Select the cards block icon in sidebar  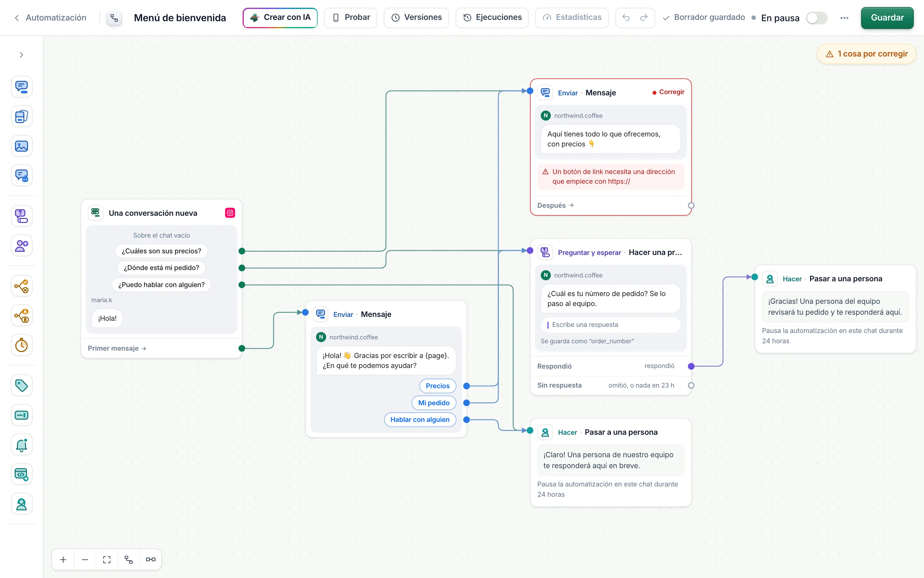[21, 116]
